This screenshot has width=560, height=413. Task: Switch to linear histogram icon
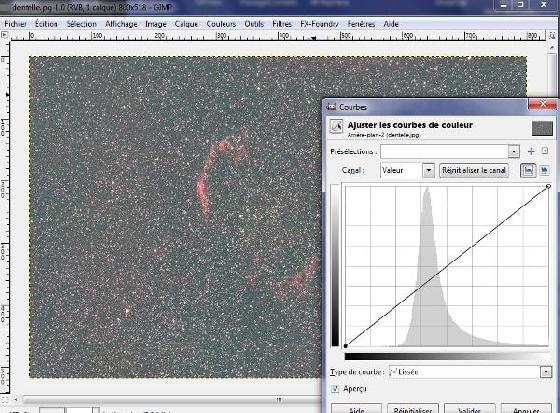(528, 170)
